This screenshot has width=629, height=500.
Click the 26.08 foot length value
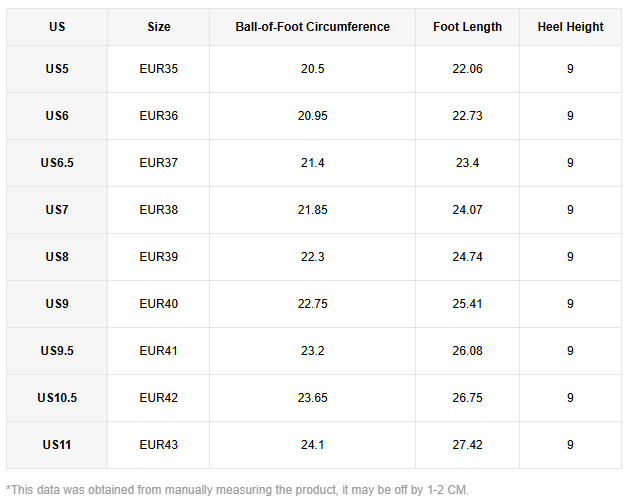point(467,351)
